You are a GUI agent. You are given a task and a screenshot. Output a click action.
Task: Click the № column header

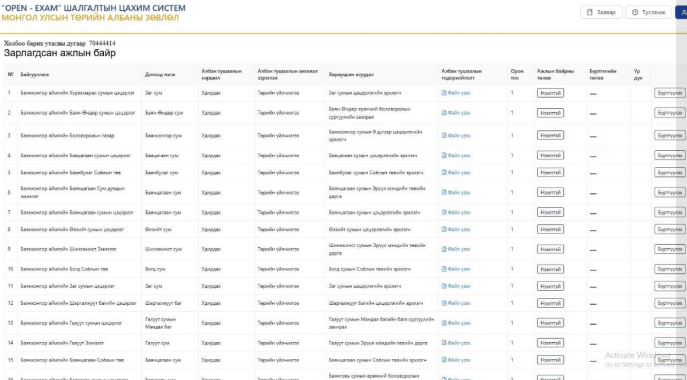click(10, 75)
